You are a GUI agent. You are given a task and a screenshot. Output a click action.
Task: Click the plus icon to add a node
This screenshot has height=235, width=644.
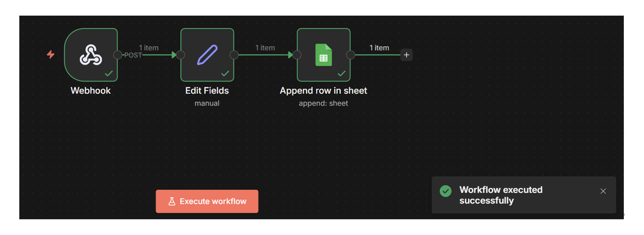406,55
